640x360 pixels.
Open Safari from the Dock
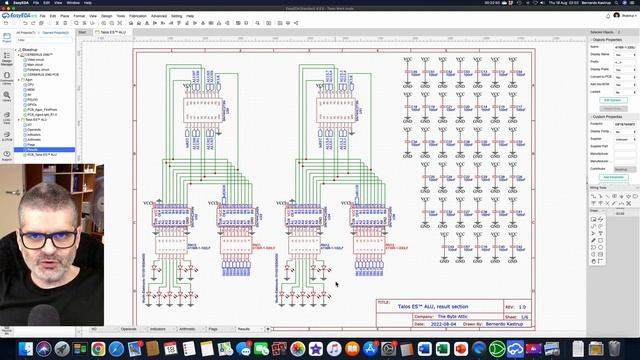pyautogui.click(x=116, y=349)
